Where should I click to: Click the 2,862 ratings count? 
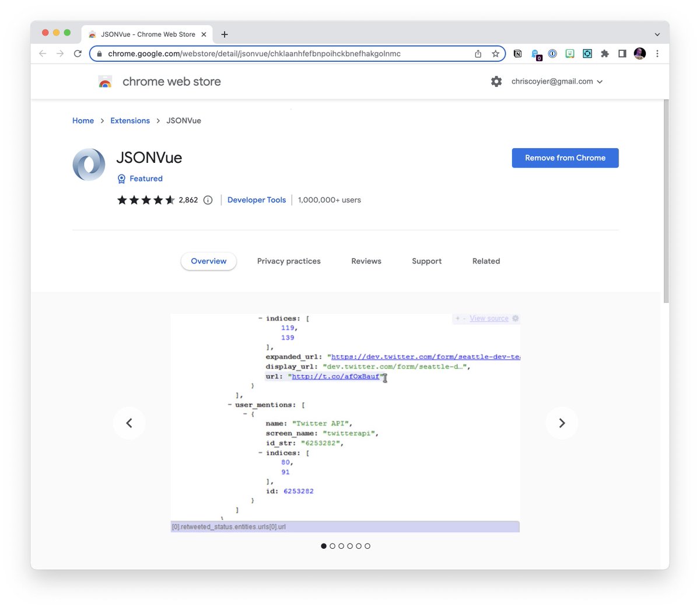188,200
